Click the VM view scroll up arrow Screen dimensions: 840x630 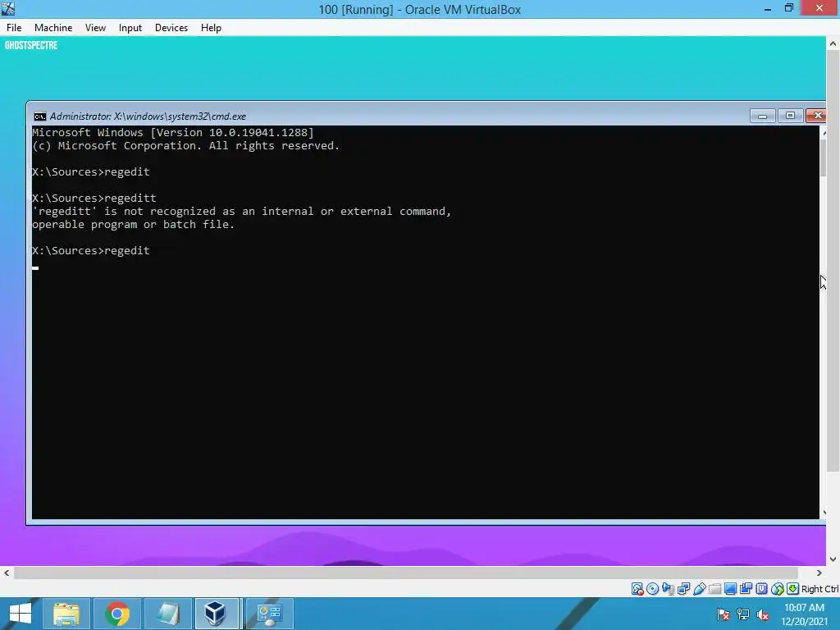pos(833,43)
